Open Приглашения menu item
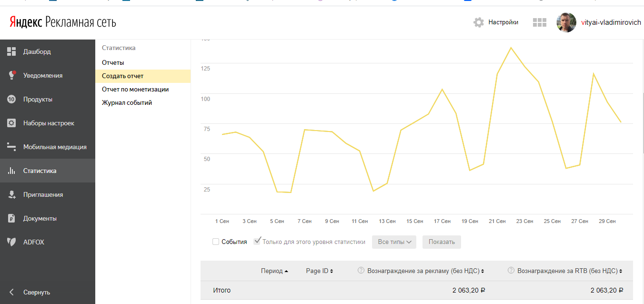This screenshot has width=644, height=304. pos(43,194)
